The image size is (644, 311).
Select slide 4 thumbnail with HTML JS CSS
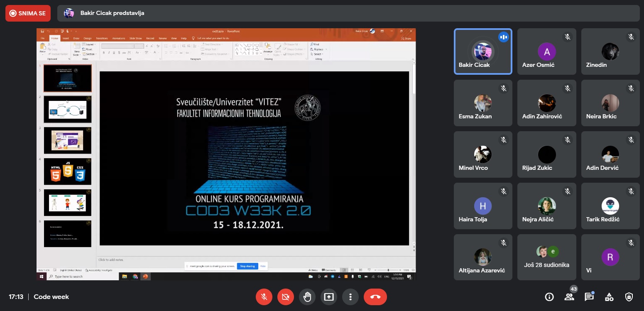click(67, 171)
